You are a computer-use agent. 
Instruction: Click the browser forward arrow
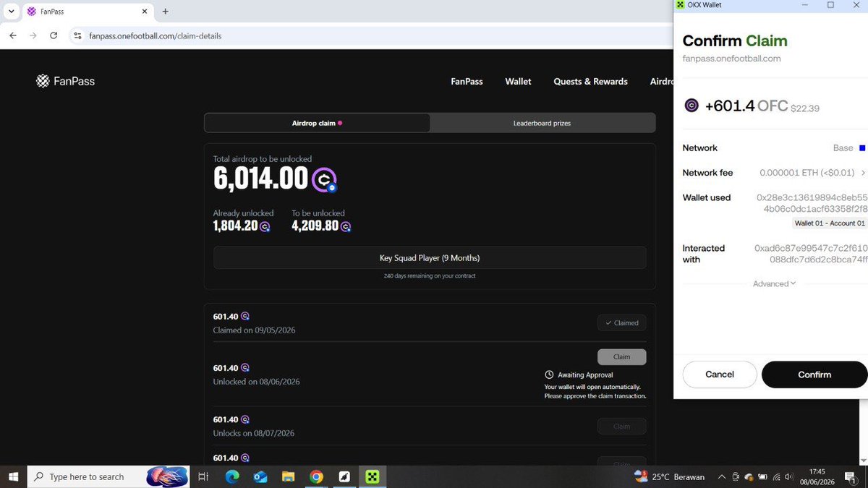point(33,35)
